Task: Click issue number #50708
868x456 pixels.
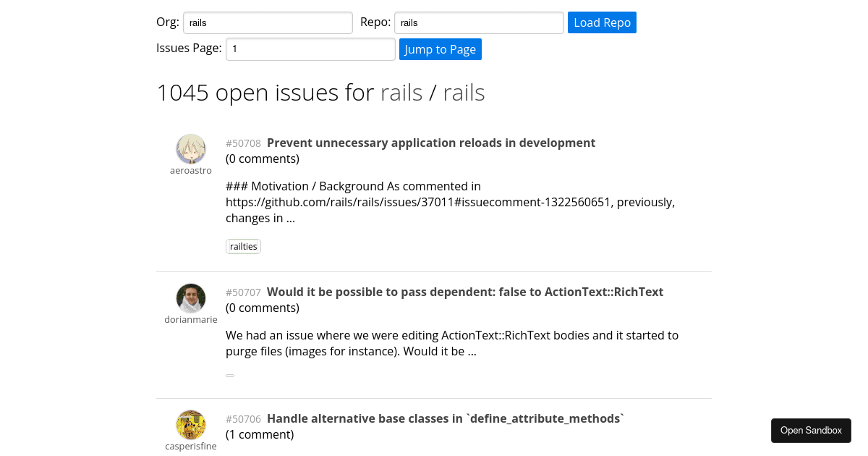Action: point(243,143)
